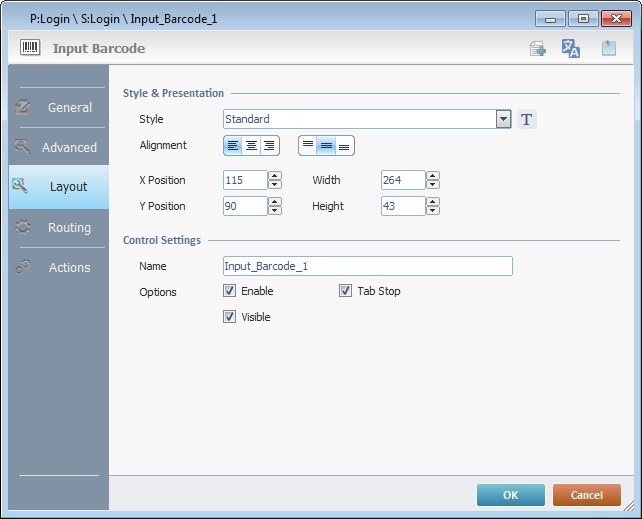642x519 pixels.
Task: Open the Style dropdown list
Action: (503, 120)
